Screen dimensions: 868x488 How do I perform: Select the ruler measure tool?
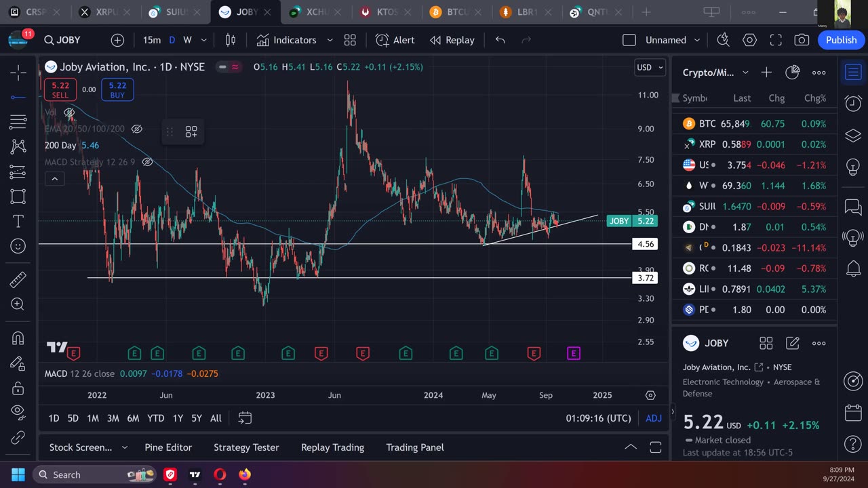[x=18, y=279]
